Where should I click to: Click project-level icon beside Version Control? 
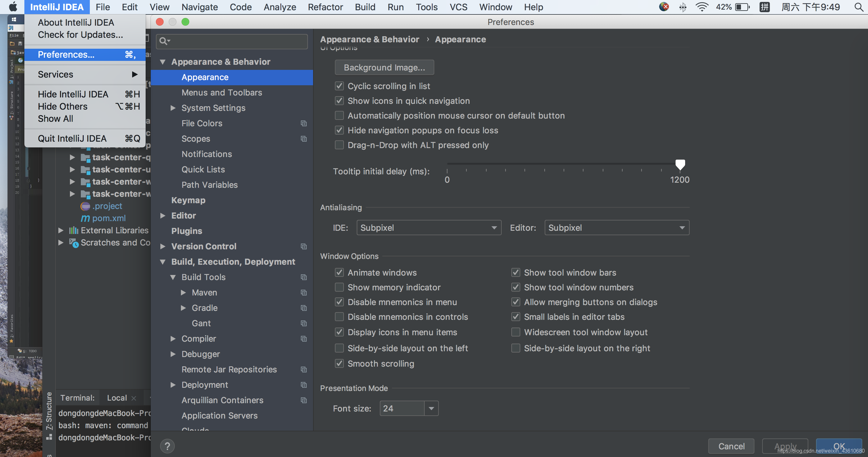[303, 246]
